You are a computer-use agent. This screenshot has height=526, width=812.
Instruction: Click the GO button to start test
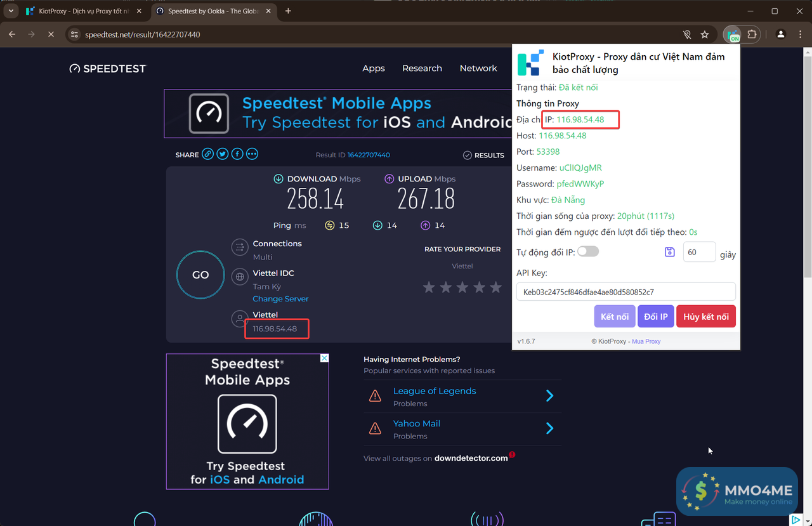coord(200,275)
